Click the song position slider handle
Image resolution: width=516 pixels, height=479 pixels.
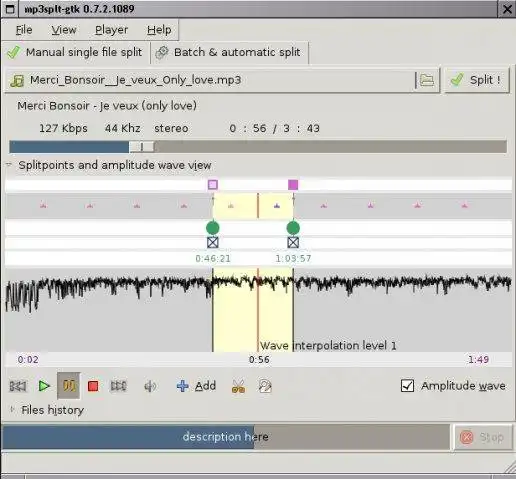pos(142,147)
